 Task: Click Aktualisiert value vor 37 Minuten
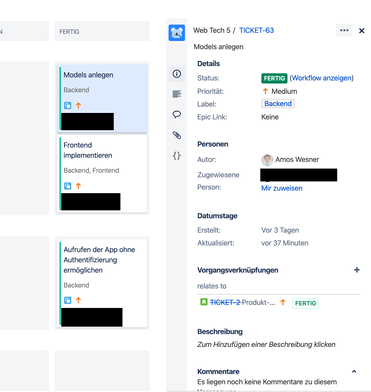285,243
